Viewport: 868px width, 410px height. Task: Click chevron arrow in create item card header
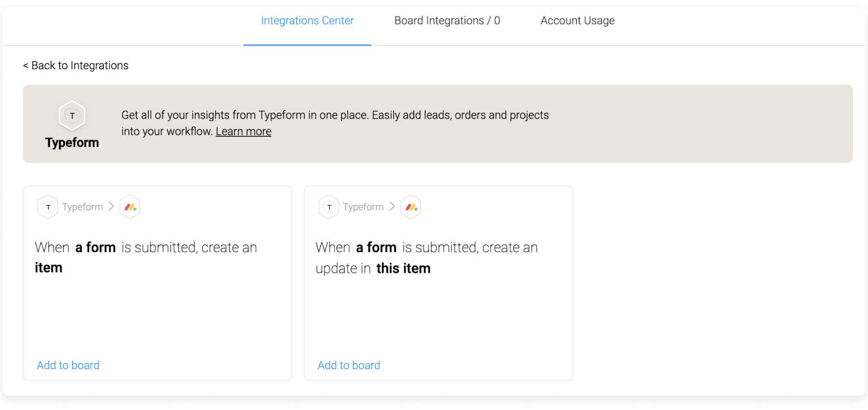point(111,206)
